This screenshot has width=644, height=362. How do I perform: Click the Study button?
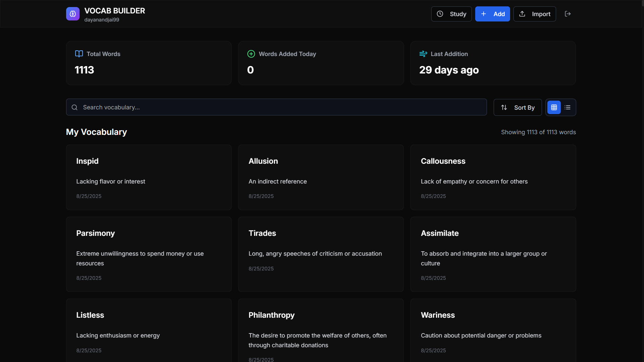(451, 14)
